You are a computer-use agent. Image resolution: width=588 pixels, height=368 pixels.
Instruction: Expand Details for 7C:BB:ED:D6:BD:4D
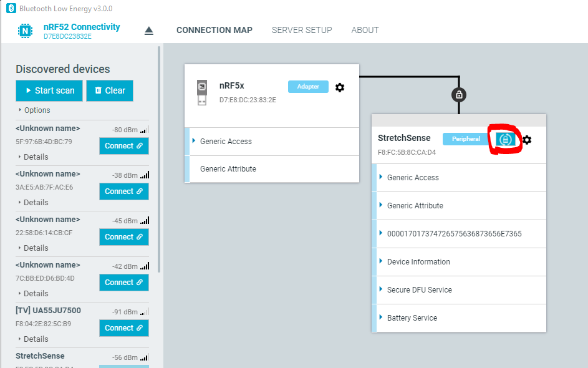(34, 293)
